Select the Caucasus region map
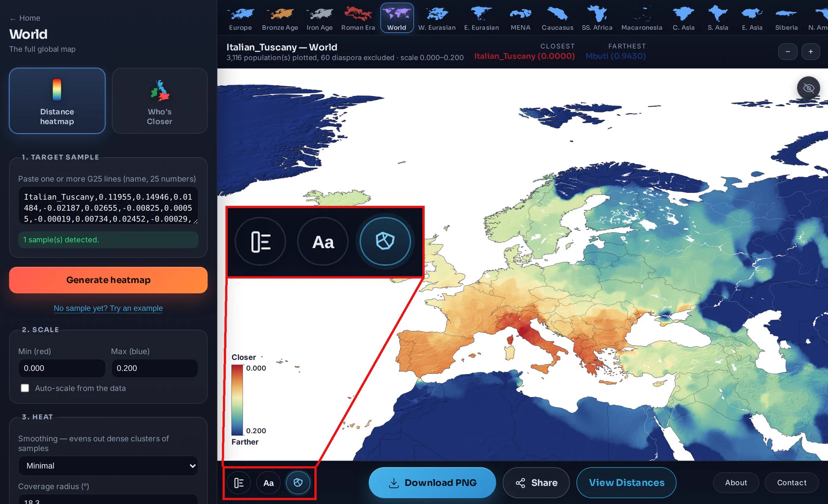Screen dimensions: 828x504 point(558,18)
